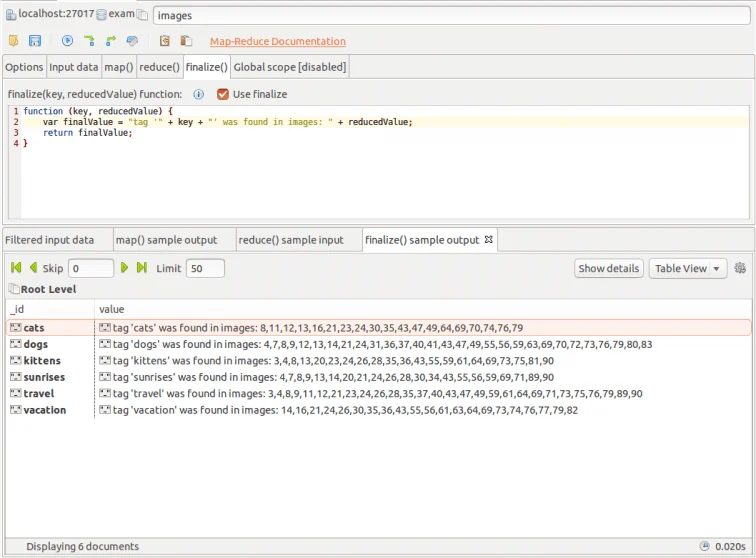The image size is (756, 558).
Task: Click the green step-down arrow icon
Action: pos(89,41)
